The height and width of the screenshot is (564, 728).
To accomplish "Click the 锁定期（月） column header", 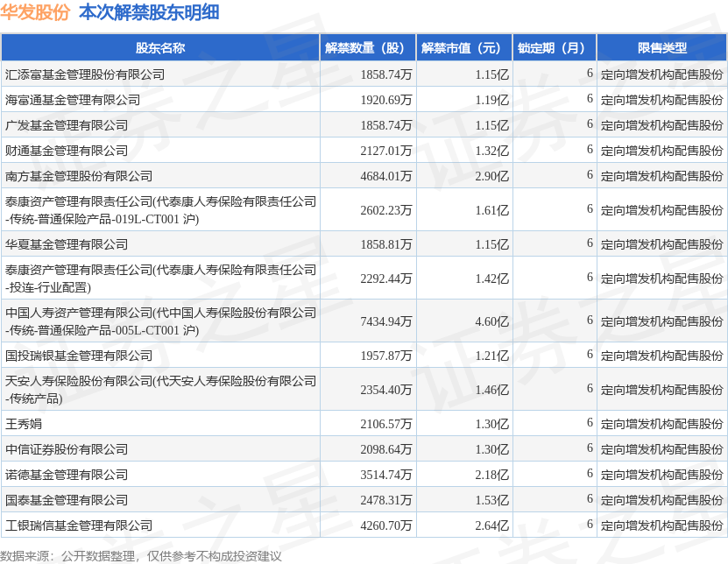I will [x=555, y=48].
